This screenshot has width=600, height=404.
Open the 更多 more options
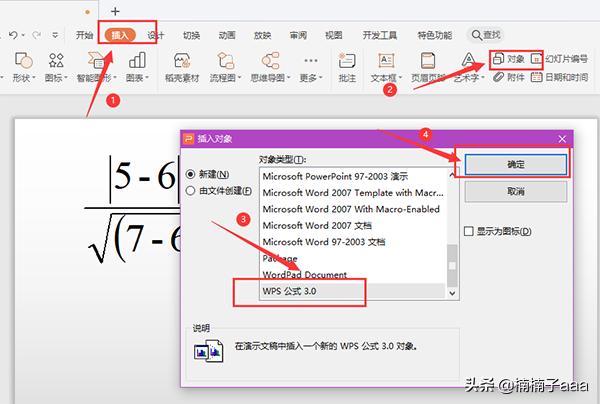coord(311,67)
